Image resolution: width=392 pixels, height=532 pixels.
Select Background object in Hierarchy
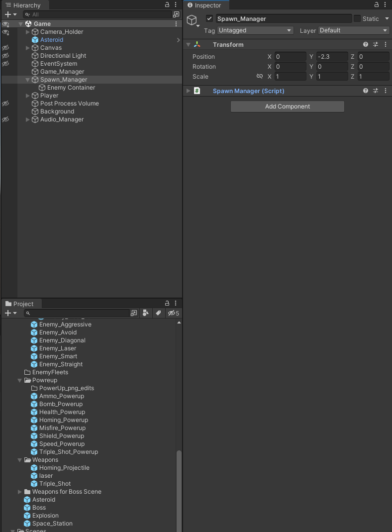coord(57,111)
